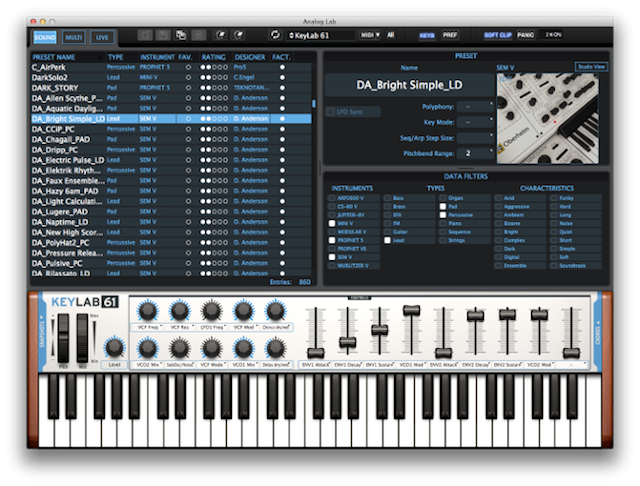This screenshot has height=486, width=640.
Task: Uncheck the Pad type filter
Action: [x=443, y=206]
